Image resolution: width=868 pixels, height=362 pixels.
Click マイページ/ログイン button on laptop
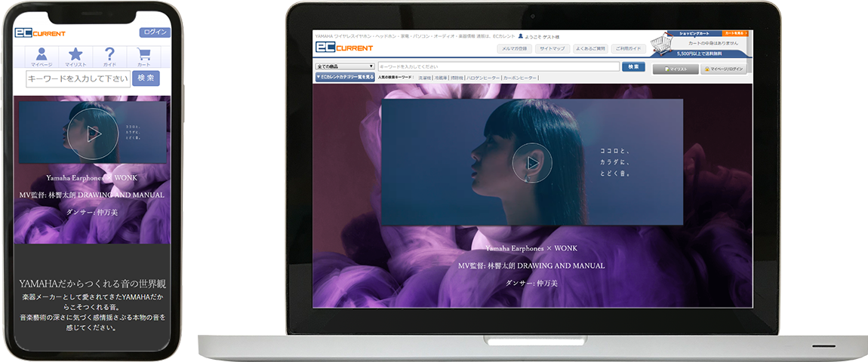click(724, 69)
